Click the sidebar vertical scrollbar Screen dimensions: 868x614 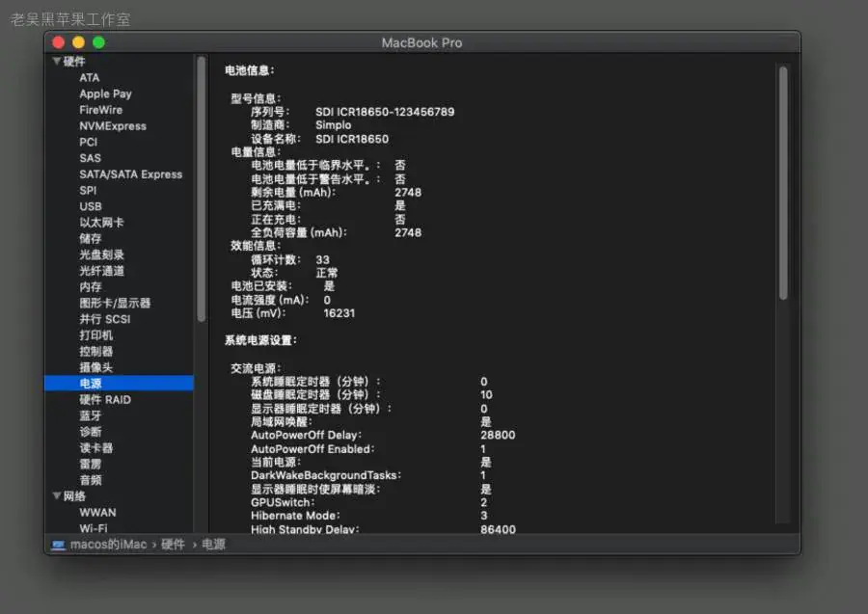[x=202, y=189]
